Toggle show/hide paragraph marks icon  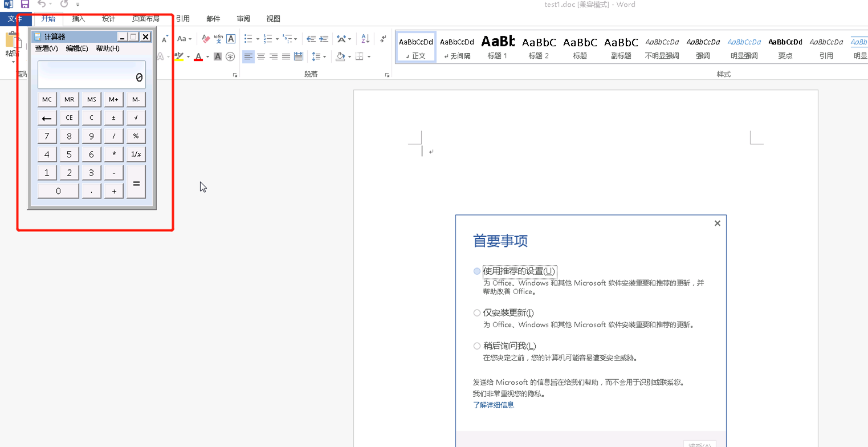click(x=384, y=39)
